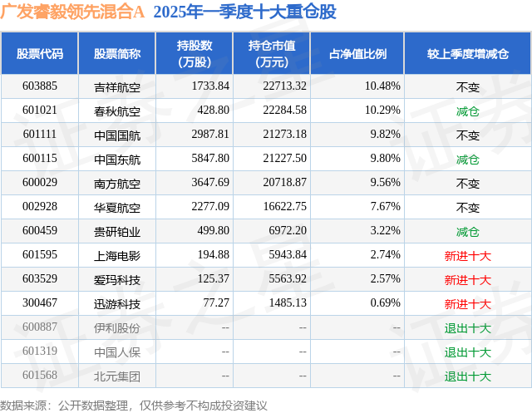Select stock name 春秋航空
This screenshot has width=532, height=413.
(117, 111)
